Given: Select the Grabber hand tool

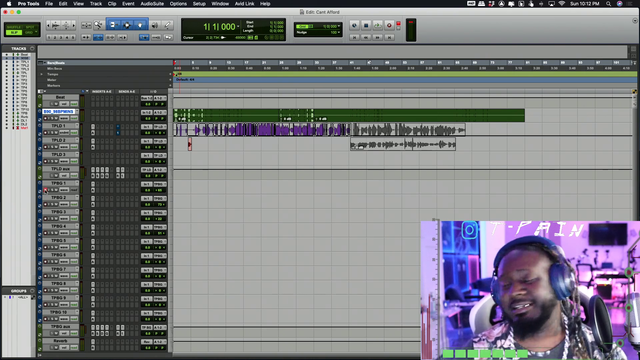Looking at the screenshot, I should click(140, 25).
